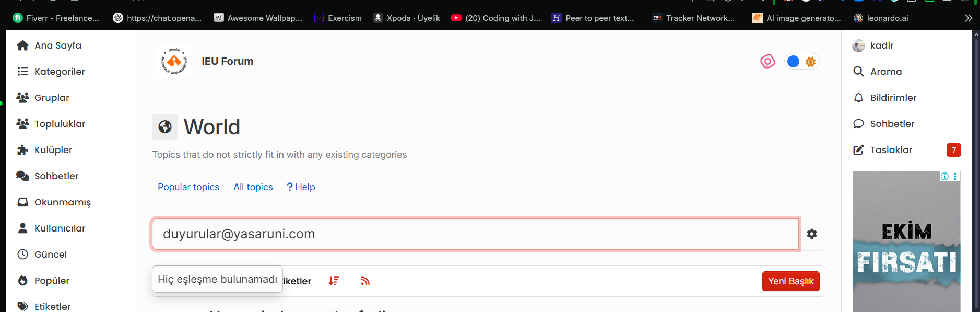Click the All topics link
Screen dimensions: 980x312
pos(253,187)
